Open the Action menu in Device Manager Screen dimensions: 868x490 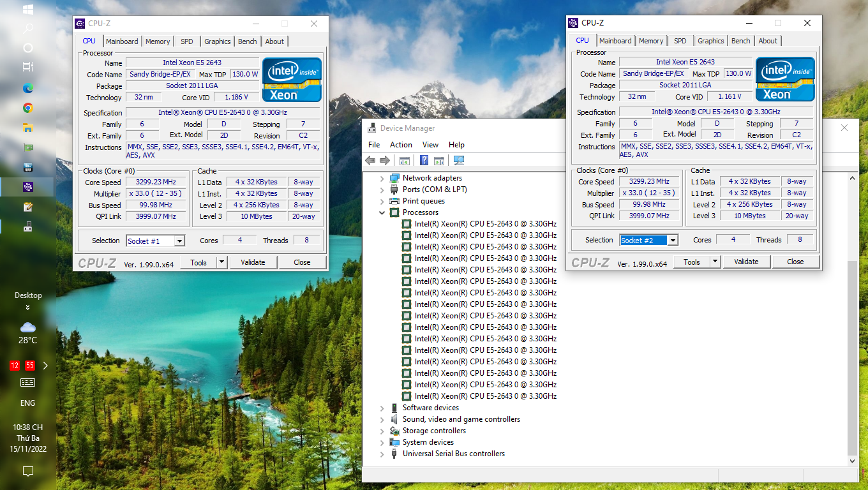[401, 145]
